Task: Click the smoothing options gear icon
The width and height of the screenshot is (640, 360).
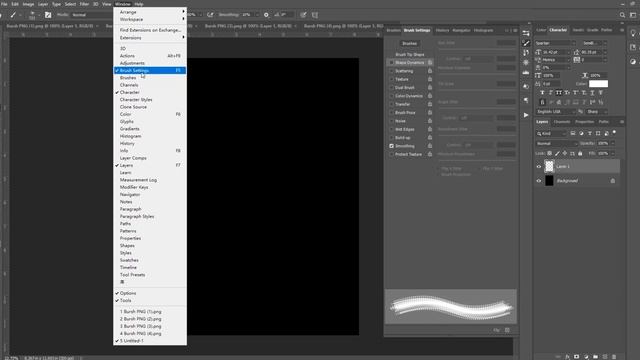Action: coord(266,15)
